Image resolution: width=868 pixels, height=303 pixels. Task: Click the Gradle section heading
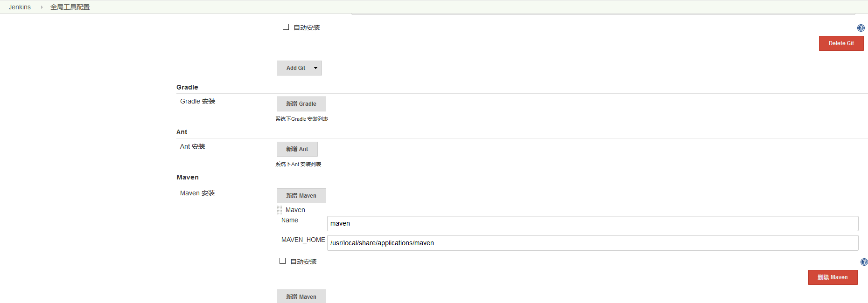[x=187, y=87]
